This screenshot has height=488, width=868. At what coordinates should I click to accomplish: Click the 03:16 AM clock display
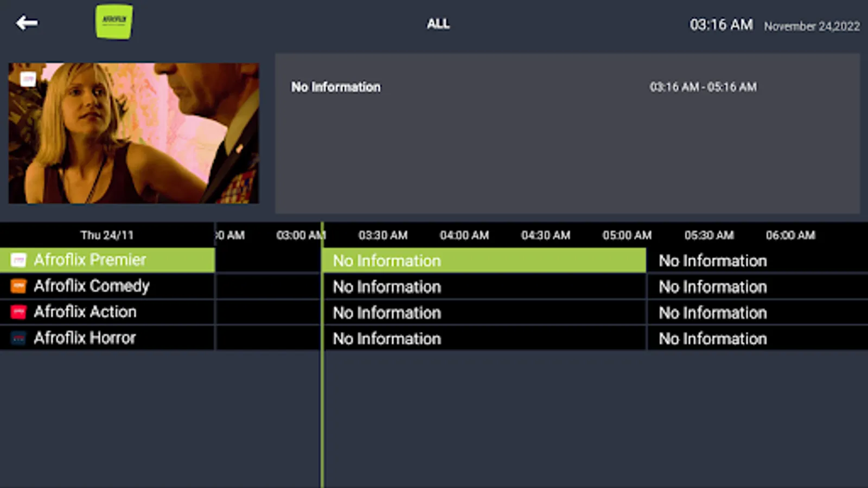point(721,25)
